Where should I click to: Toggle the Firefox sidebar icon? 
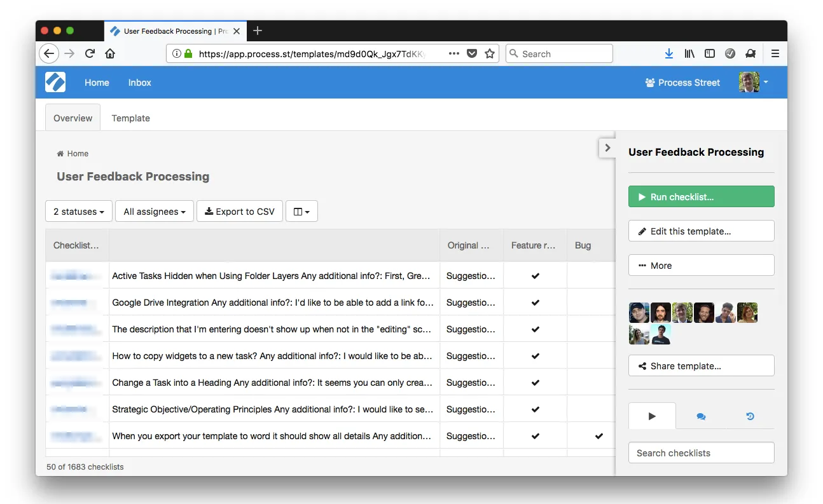click(x=710, y=54)
